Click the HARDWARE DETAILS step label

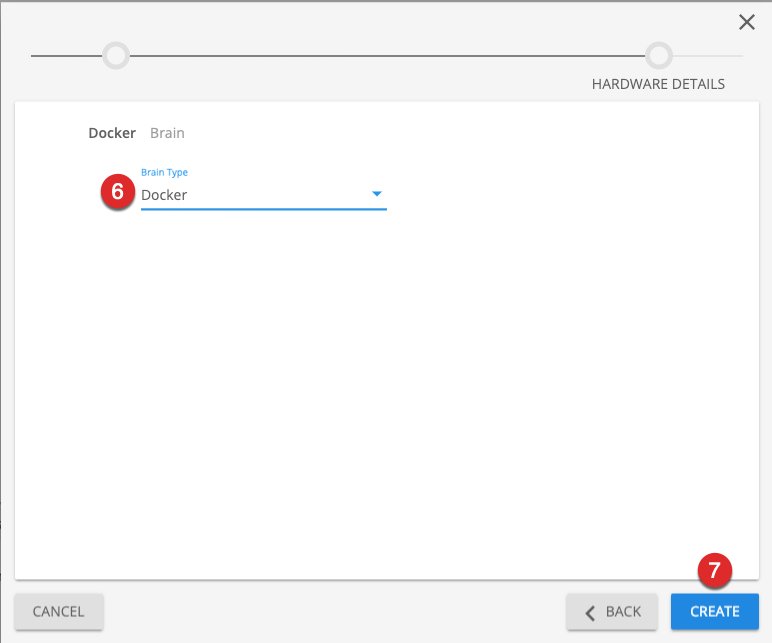pyautogui.click(x=658, y=84)
